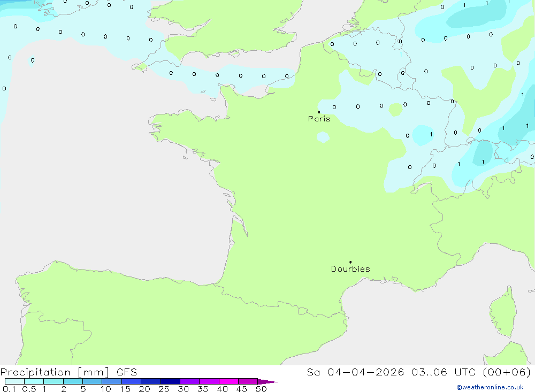Click the GFS model label
This screenshot has height=392, width=535.
[127, 372]
